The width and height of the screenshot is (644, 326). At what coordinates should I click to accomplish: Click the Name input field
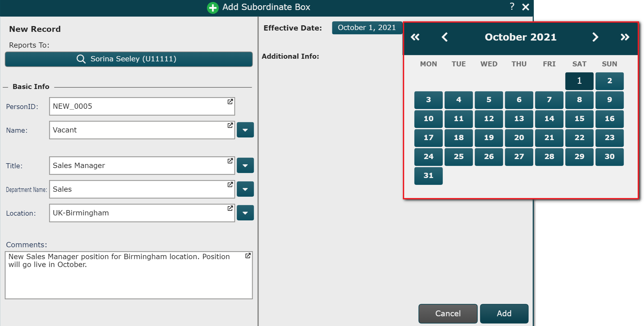[142, 130]
